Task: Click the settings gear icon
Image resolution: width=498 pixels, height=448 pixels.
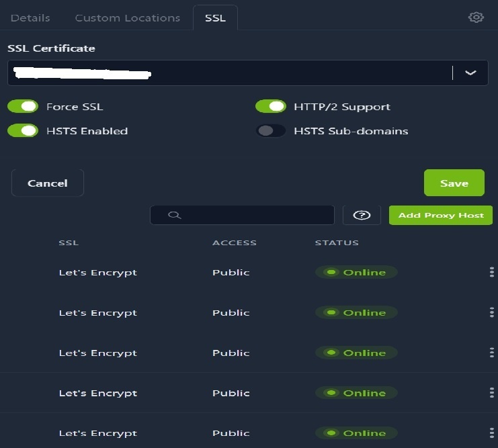Action: point(476,17)
